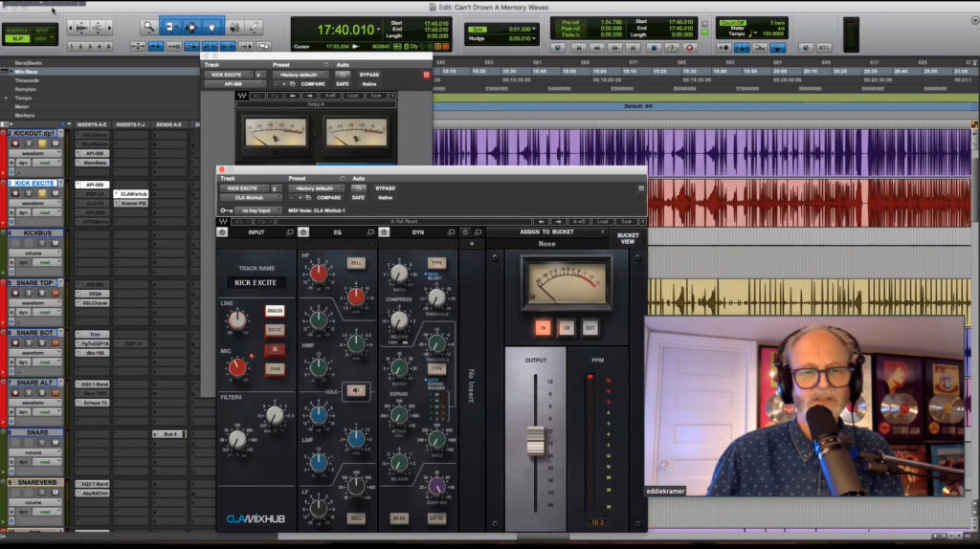Toggle the EQ section power icon in CLA MixHub
Image resolution: width=980 pixels, height=549 pixels.
click(303, 232)
